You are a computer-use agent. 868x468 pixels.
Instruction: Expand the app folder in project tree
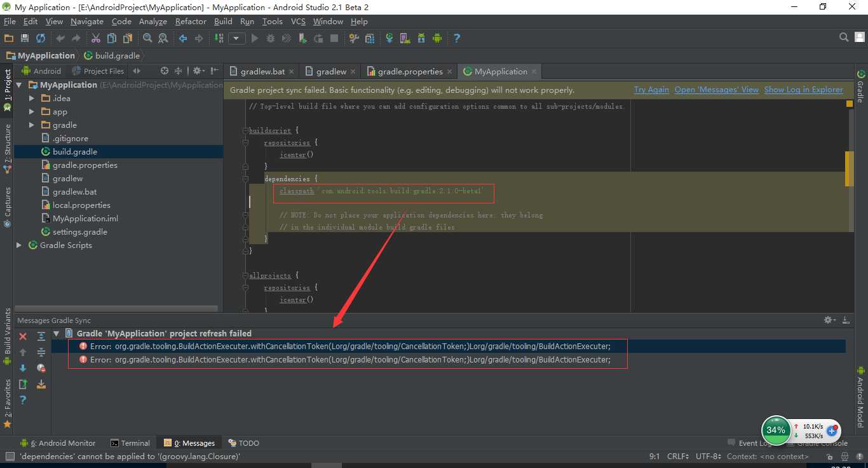tap(32, 111)
